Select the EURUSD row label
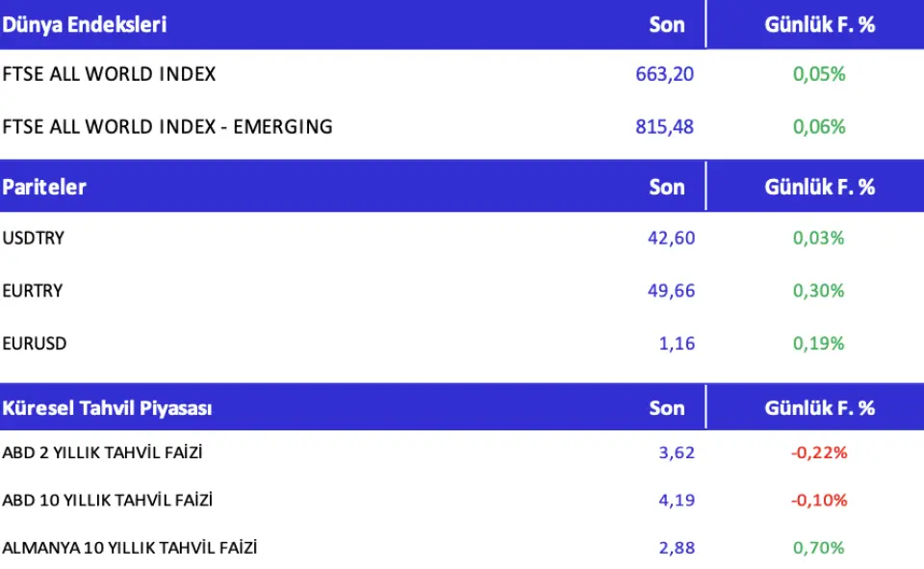This screenshot has width=924, height=569. [35, 344]
